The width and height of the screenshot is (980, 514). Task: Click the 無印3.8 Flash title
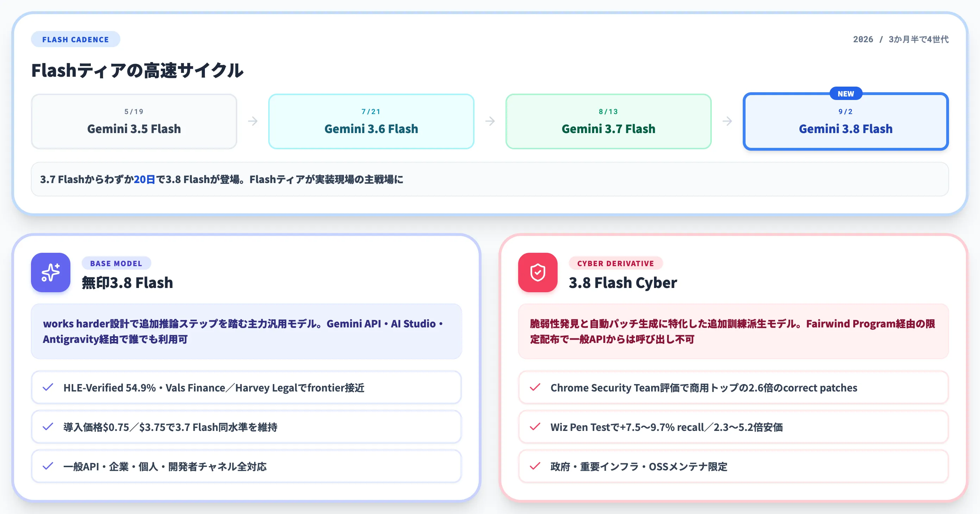point(127,283)
